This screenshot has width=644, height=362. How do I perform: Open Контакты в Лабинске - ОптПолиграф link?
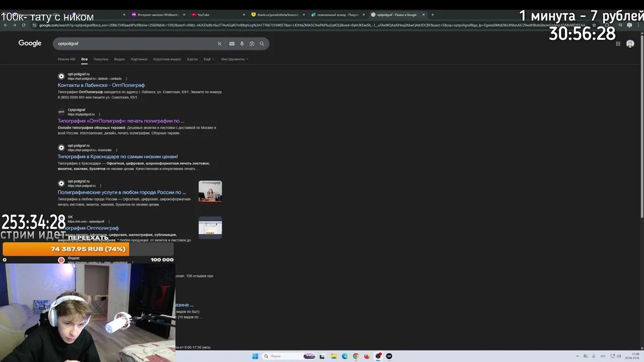click(101, 85)
